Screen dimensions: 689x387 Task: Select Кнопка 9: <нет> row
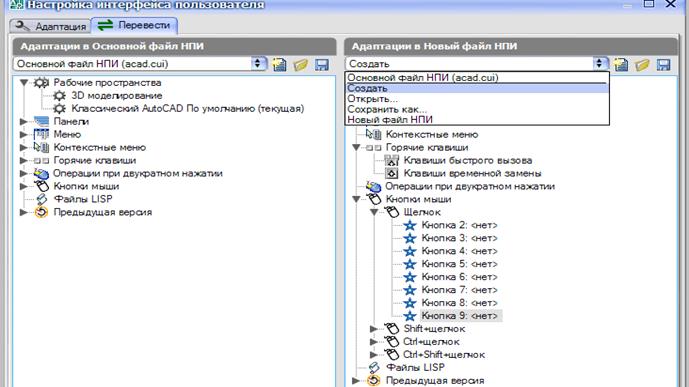(x=460, y=316)
